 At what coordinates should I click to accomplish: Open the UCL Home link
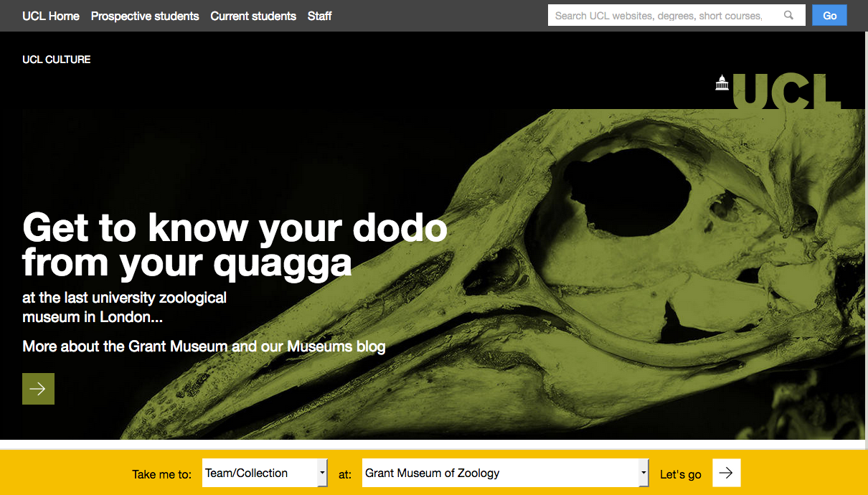pyautogui.click(x=51, y=16)
